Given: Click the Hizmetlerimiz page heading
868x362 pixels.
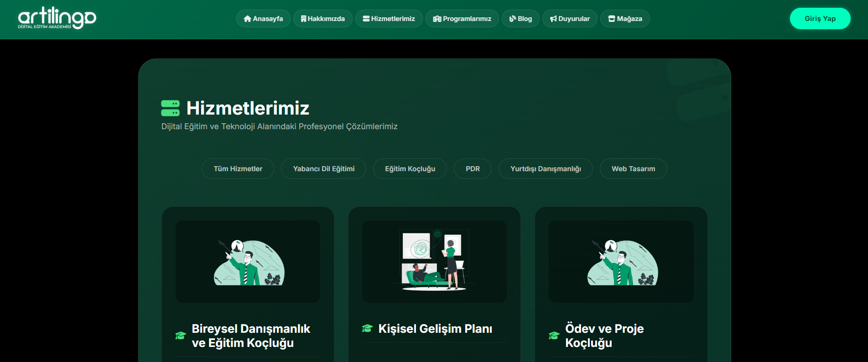Looking at the screenshot, I should [248, 108].
